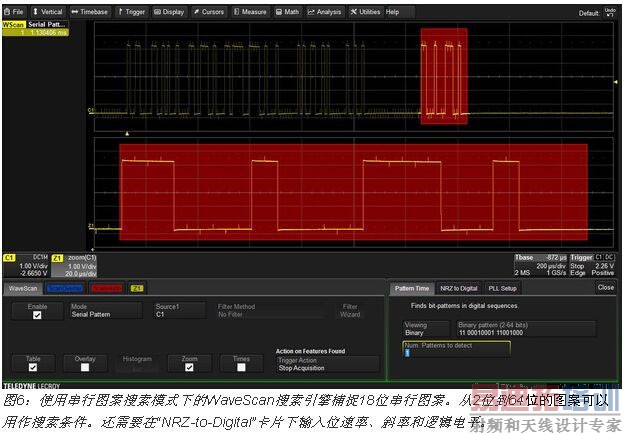Screen dimensions: 624x435
Task: Select the Serial Patt... table column header
Action: click(47, 25)
